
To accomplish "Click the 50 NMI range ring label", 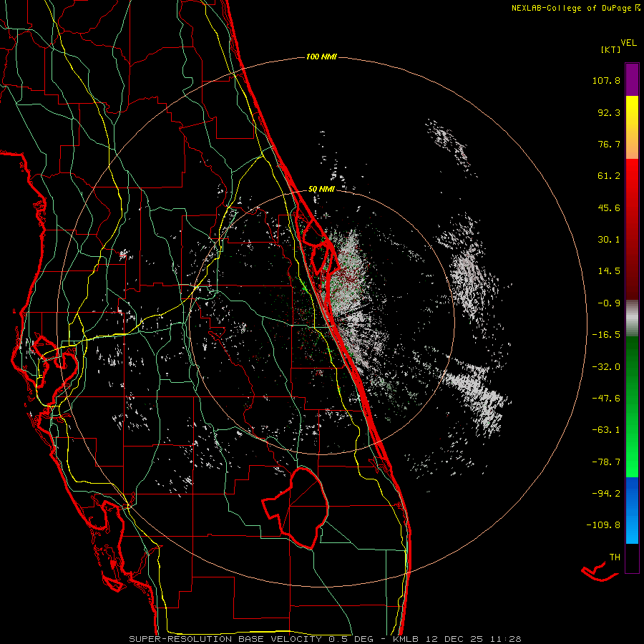I will point(321,189).
